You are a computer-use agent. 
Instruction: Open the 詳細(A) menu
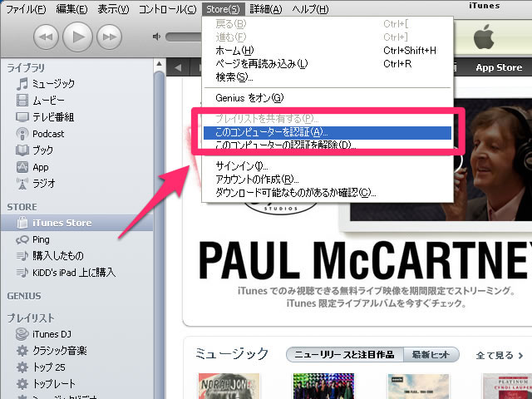[266, 9]
